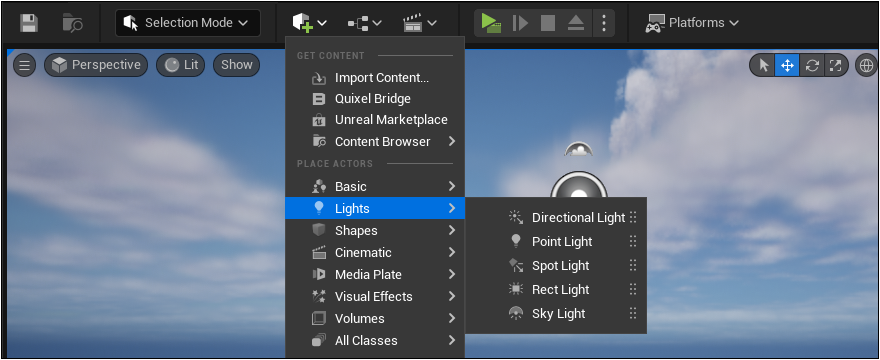
Task: Open the viewport Show flags menu
Action: [x=236, y=65]
